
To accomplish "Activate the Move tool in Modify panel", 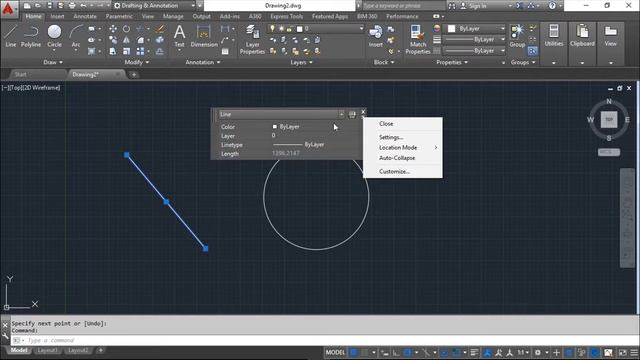I will click(x=113, y=29).
